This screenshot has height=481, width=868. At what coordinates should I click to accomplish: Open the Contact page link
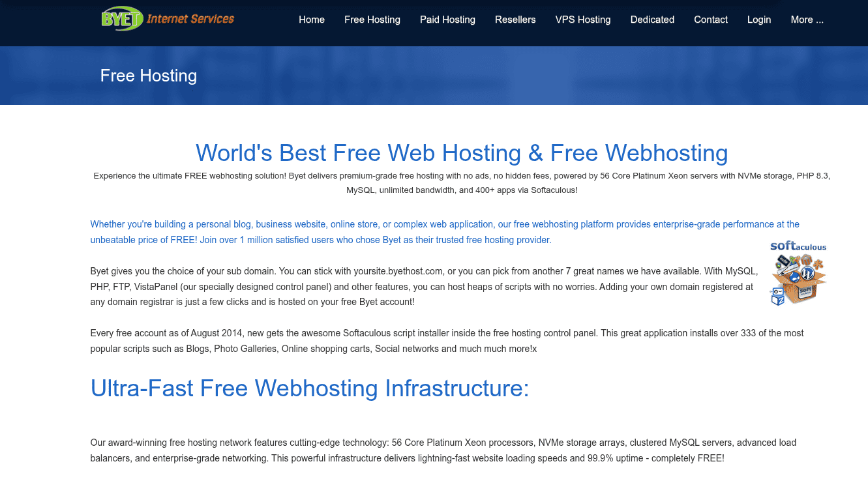pyautogui.click(x=711, y=20)
